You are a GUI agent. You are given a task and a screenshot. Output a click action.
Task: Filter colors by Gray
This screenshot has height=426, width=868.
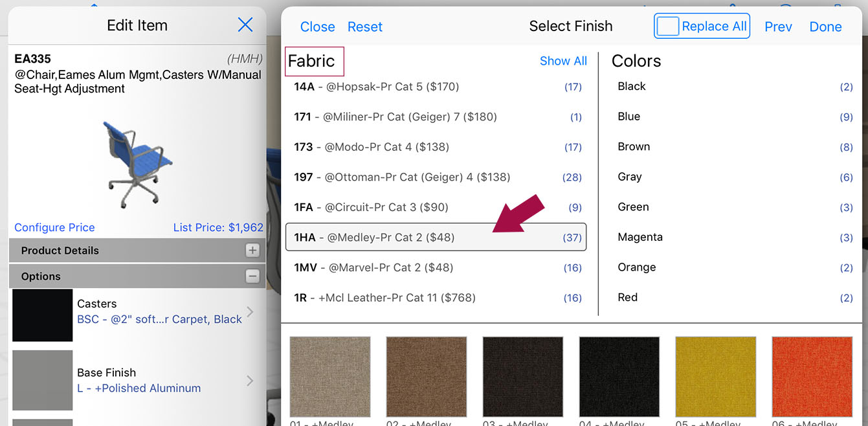[735, 177]
